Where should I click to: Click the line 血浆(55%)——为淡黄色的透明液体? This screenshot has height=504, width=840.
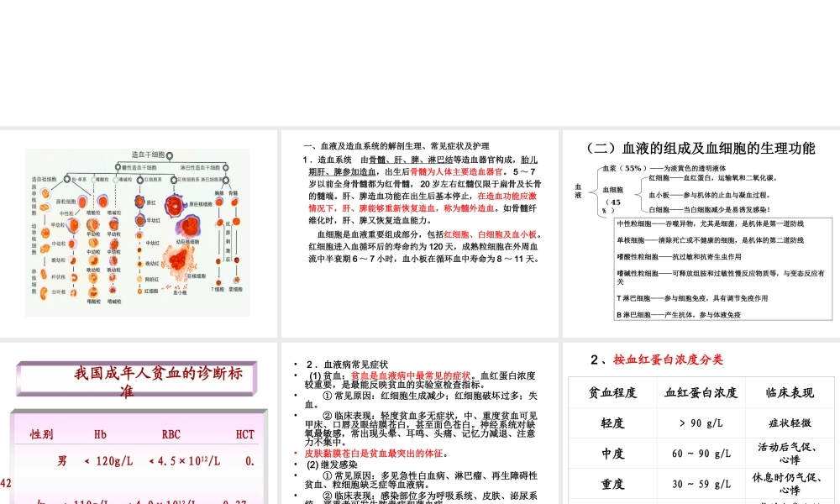664,168
